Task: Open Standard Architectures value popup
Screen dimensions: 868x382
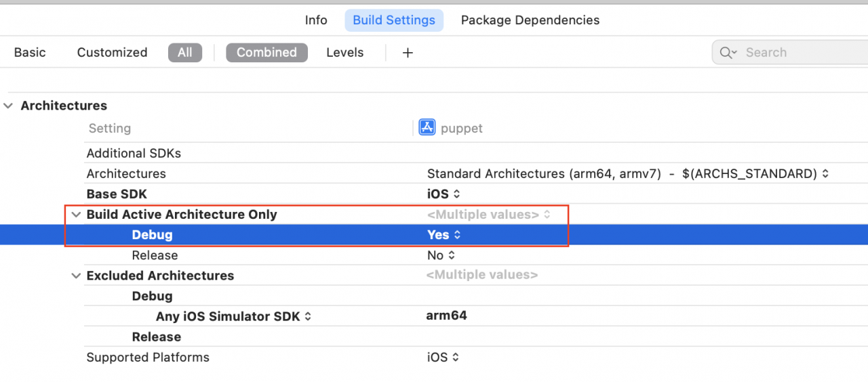Action: pyautogui.click(x=627, y=174)
